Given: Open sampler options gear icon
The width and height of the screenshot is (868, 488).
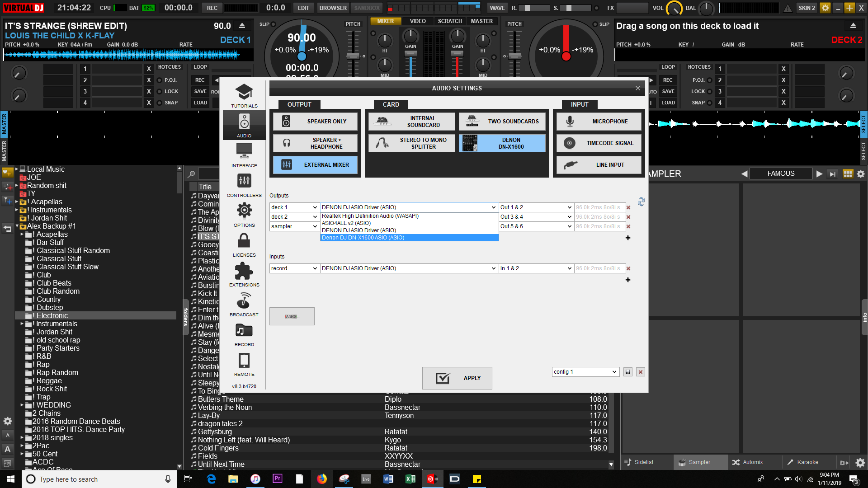Looking at the screenshot, I should 861,174.
